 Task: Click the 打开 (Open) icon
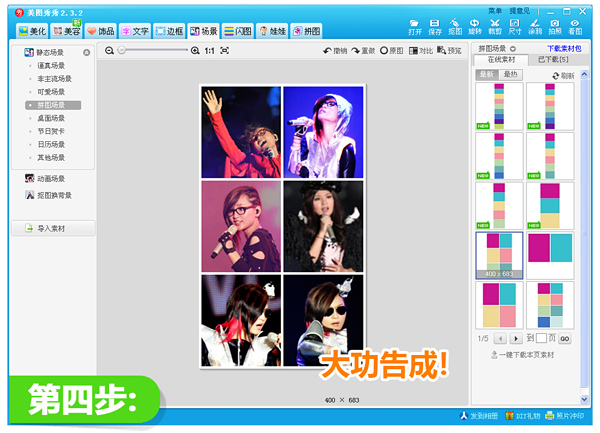point(415,25)
